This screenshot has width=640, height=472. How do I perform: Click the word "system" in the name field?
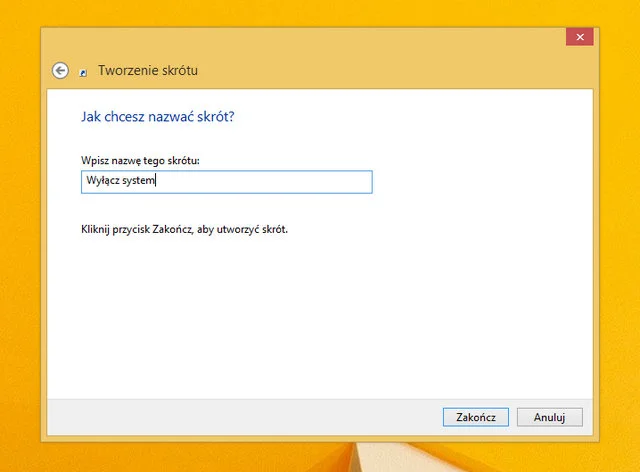(139, 181)
